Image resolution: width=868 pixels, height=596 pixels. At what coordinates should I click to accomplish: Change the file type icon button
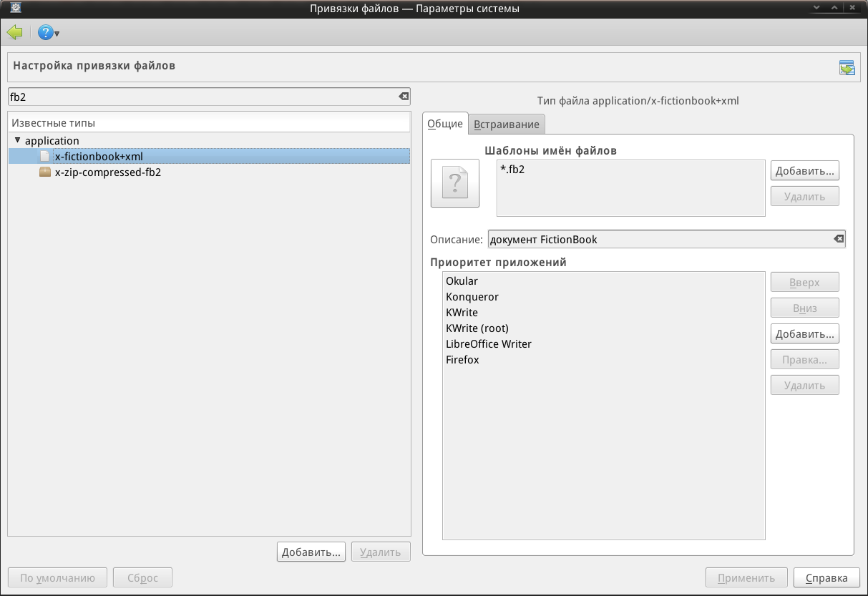455,184
